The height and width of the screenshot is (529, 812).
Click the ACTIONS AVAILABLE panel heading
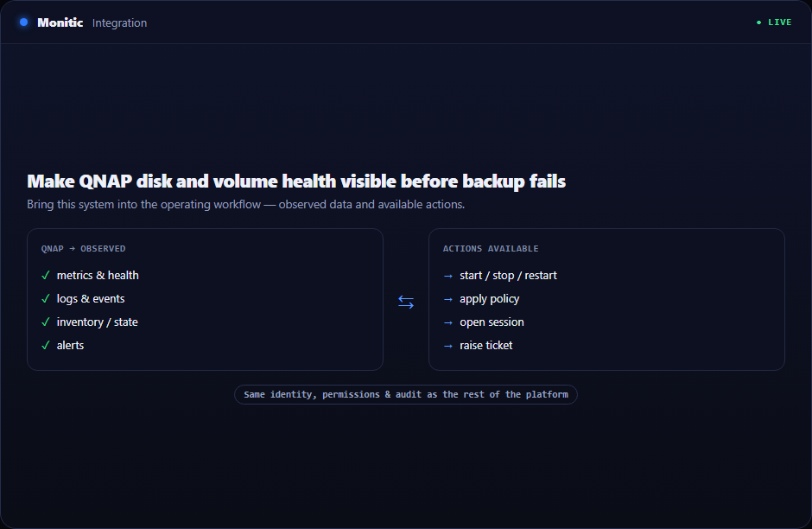click(491, 249)
